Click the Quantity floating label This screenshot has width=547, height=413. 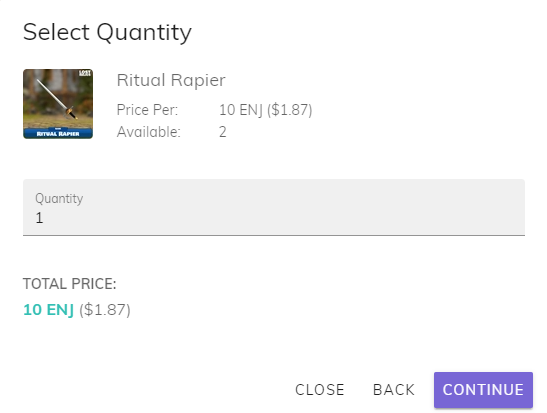click(59, 198)
